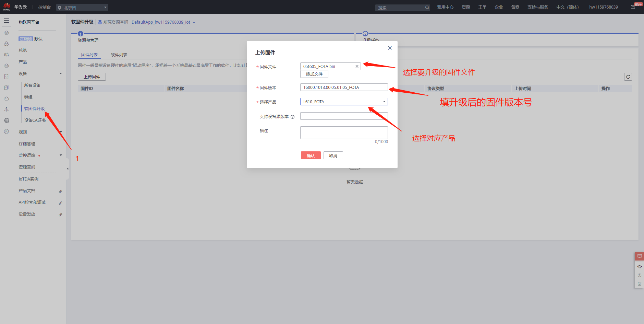Click the 取消 button in the dialog
Screen dimensions: 644x324
pos(333,155)
